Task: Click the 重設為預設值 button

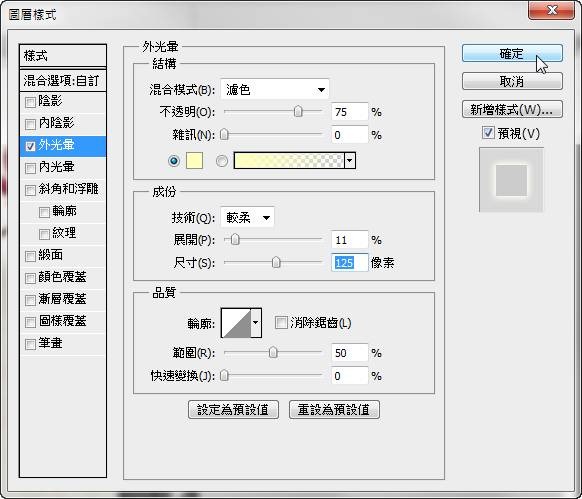Action: coord(334,410)
